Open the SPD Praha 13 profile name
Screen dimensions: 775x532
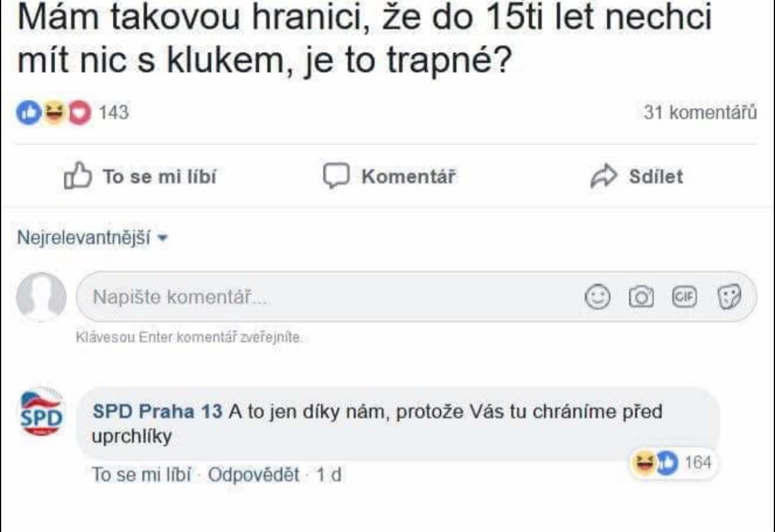click(157, 411)
